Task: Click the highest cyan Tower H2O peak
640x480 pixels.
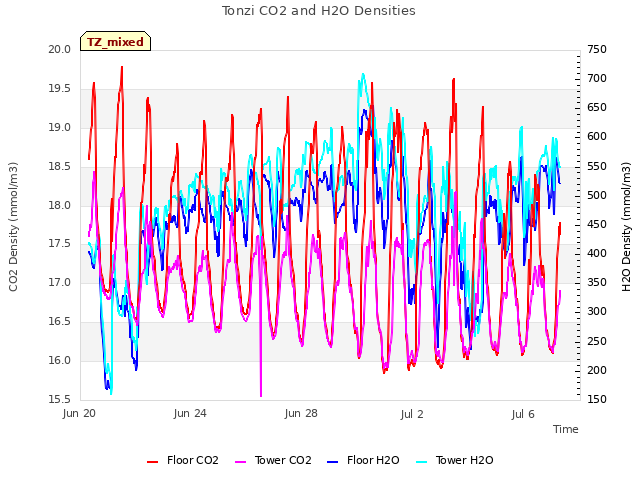Action: [x=363, y=76]
